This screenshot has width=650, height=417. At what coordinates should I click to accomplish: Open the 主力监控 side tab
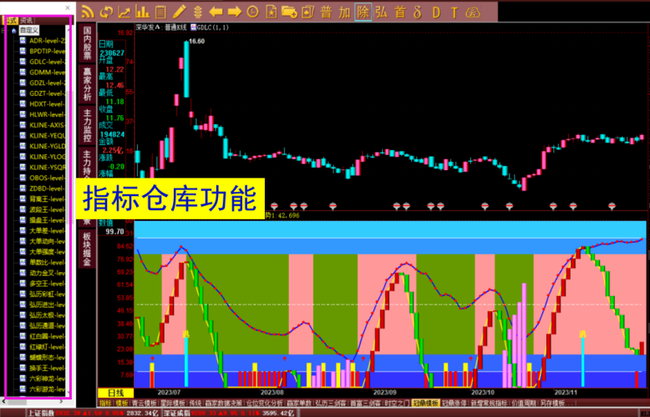coord(87,125)
